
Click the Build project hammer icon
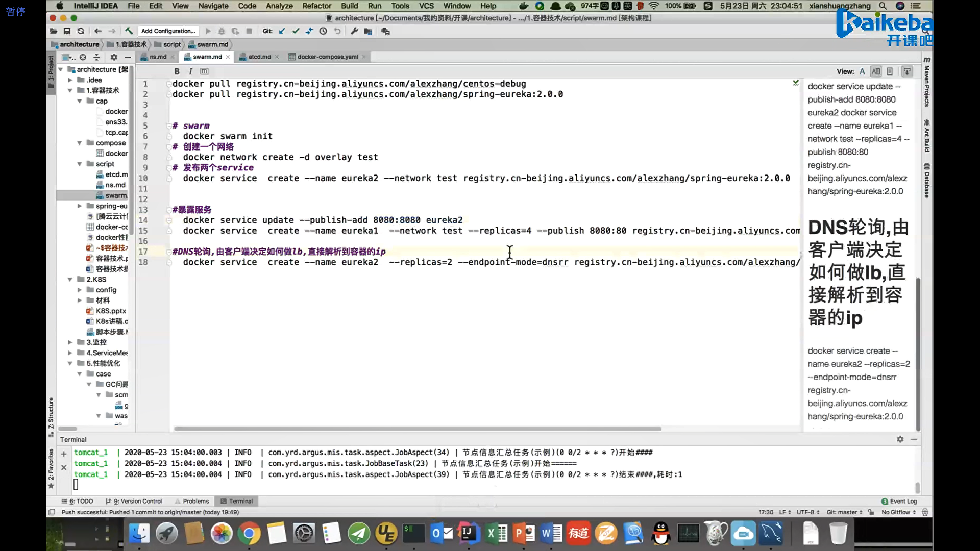tap(129, 31)
